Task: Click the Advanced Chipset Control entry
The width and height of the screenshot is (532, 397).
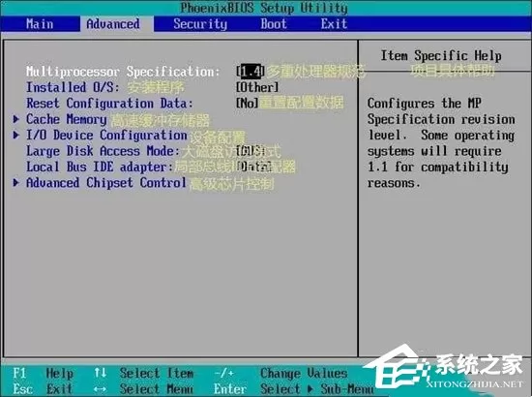Action: (x=106, y=183)
